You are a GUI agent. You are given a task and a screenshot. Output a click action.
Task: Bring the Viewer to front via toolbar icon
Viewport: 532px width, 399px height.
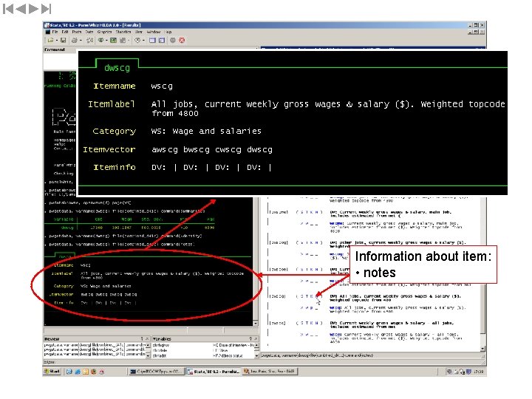click(101, 41)
